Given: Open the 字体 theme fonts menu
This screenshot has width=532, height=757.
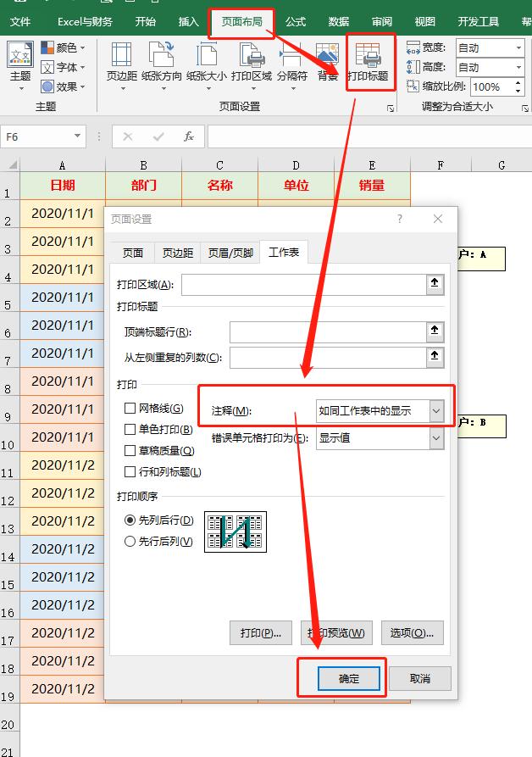Looking at the screenshot, I should [64, 67].
